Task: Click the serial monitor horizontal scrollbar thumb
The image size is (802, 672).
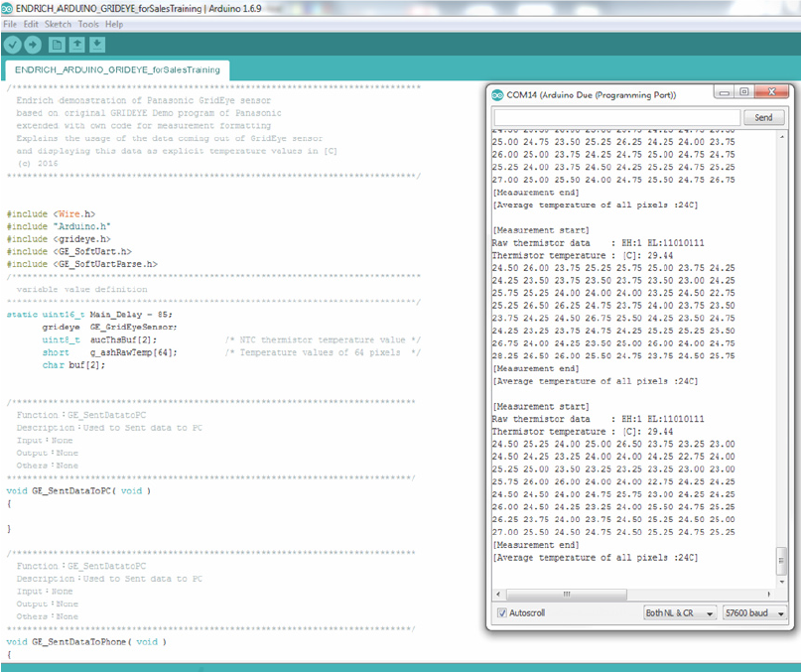Action: (x=566, y=594)
